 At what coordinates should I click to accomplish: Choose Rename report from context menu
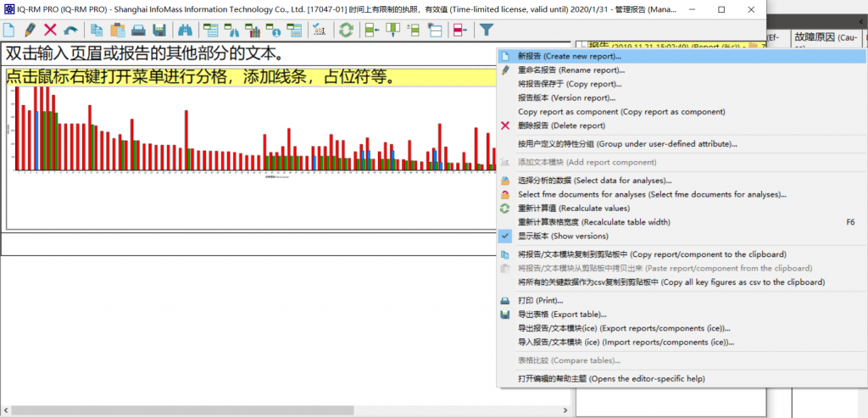pos(570,70)
